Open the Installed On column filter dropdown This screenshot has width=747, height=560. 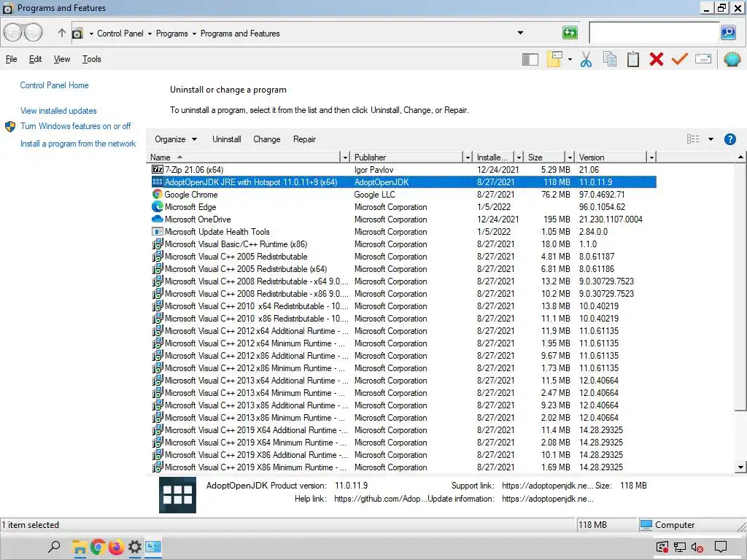coord(519,157)
